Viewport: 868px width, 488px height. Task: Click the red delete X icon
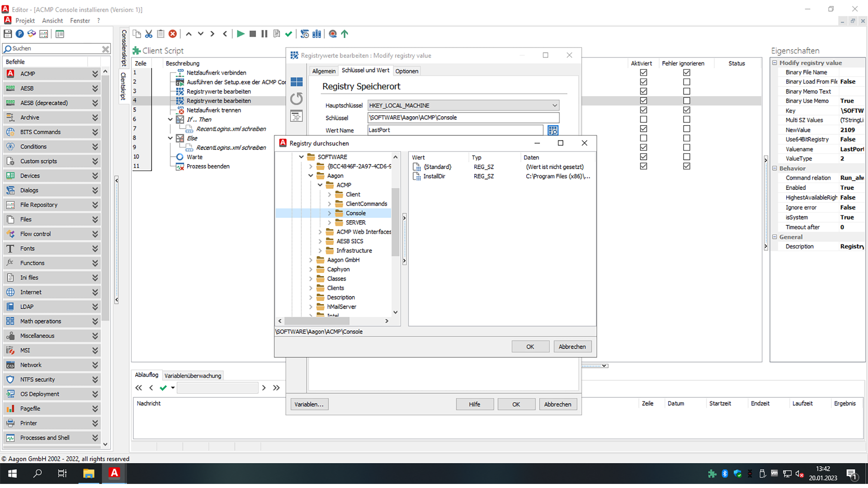click(x=173, y=34)
